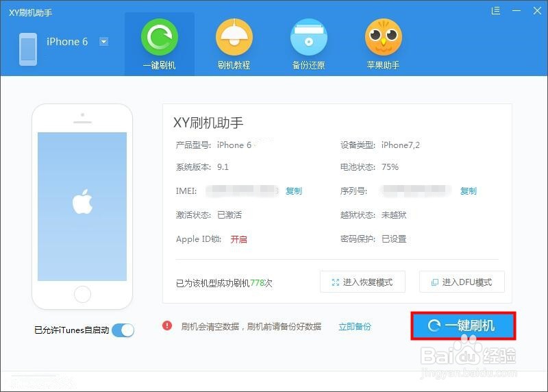The width and height of the screenshot is (548, 392).
Task: Open the 备份还原 disk icon
Action: pyautogui.click(x=309, y=37)
